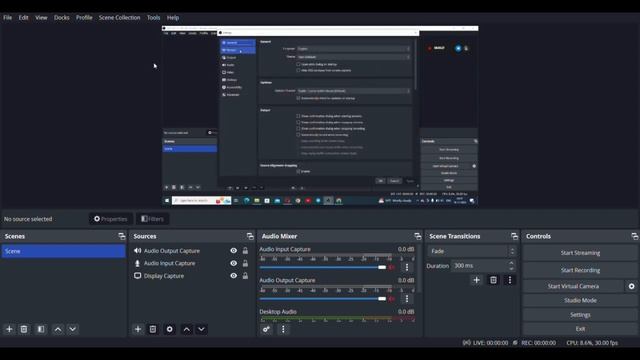The width and height of the screenshot is (640, 360).
Task: Adjust Audio Output Capture volume slider
Action: pos(322,299)
